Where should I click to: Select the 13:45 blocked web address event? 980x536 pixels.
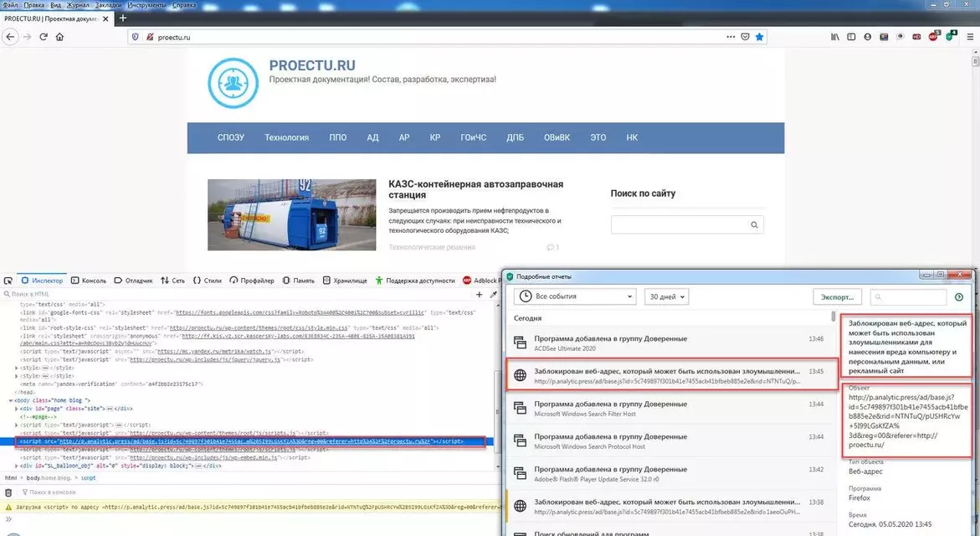[x=671, y=375]
